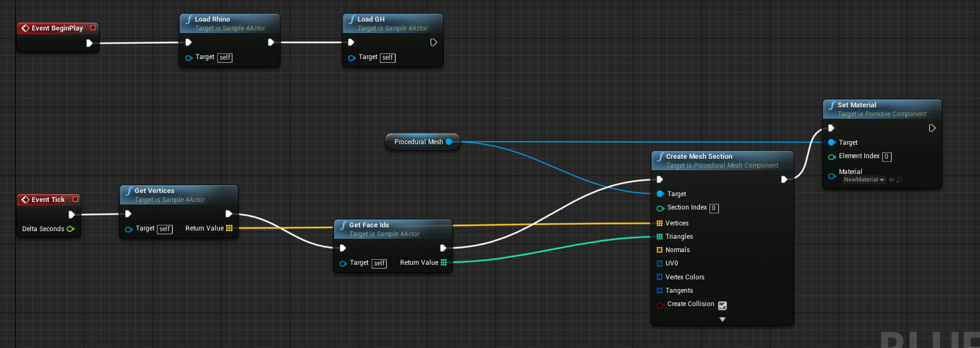Click Load Rhino's execution input pin
Screen dimensions: 980x348
click(x=188, y=43)
